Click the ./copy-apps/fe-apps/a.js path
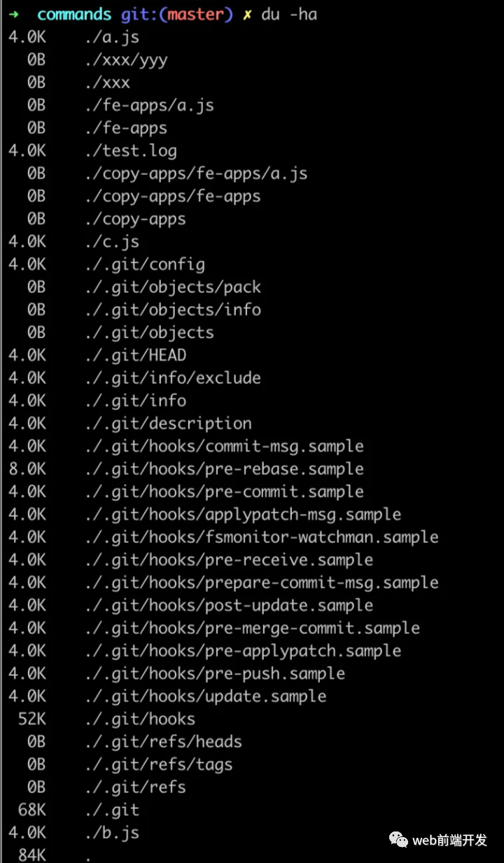 coord(195,174)
